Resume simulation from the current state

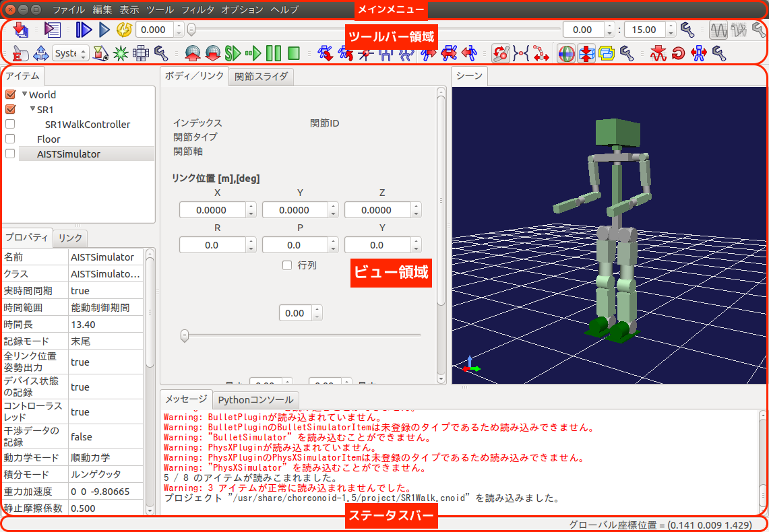pyautogui.click(x=253, y=53)
